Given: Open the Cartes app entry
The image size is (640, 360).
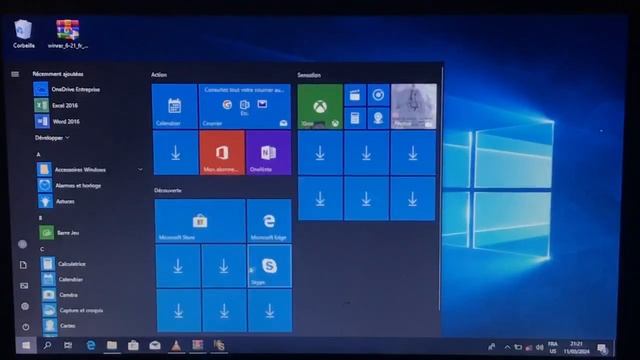Looking at the screenshot, I should pyautogui.click(x=59, y=326).
